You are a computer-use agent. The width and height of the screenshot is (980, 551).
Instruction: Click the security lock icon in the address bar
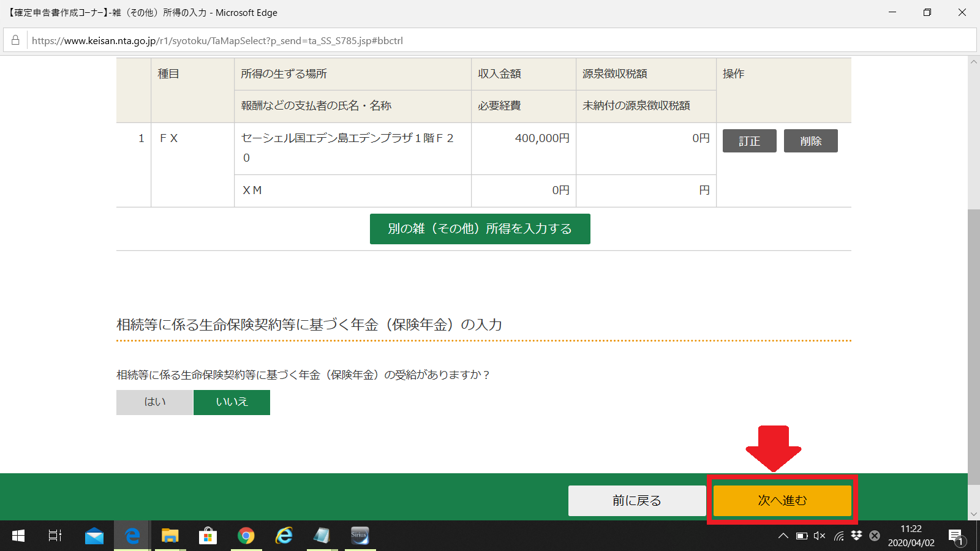click(15, 40)
